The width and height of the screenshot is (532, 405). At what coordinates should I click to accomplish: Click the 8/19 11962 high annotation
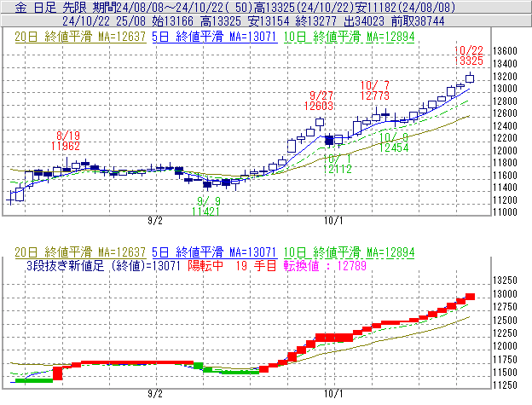66,141
